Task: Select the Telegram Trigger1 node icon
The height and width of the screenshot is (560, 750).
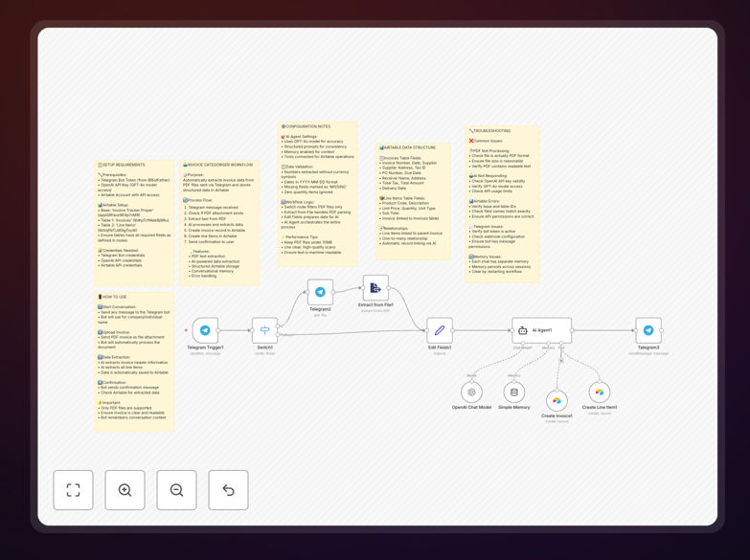Action: tap(205, 330)
